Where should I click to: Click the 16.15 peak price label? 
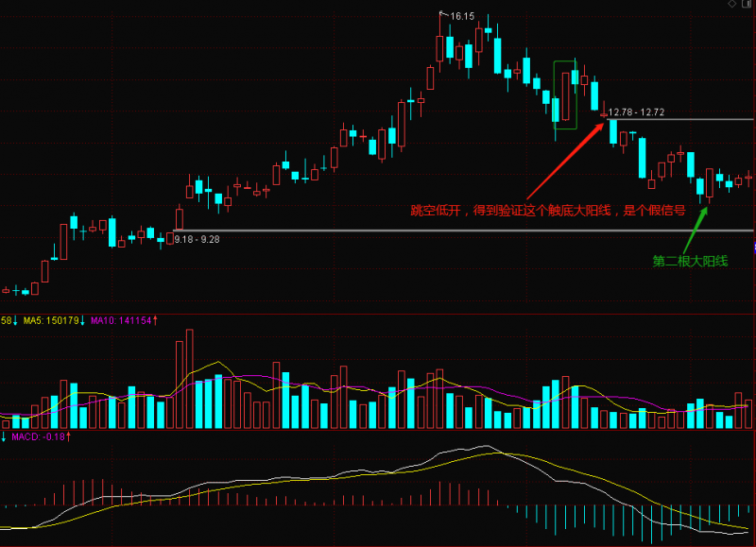462,16
